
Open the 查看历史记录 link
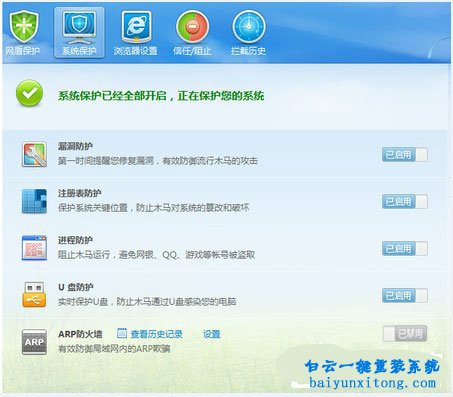tap(156, 334)
